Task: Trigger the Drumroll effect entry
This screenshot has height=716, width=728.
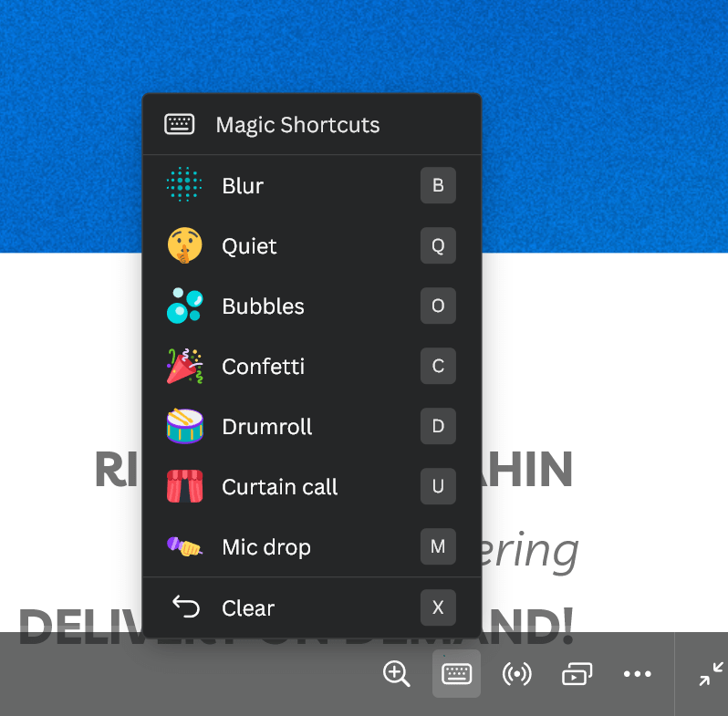Action: click(311, 426)
